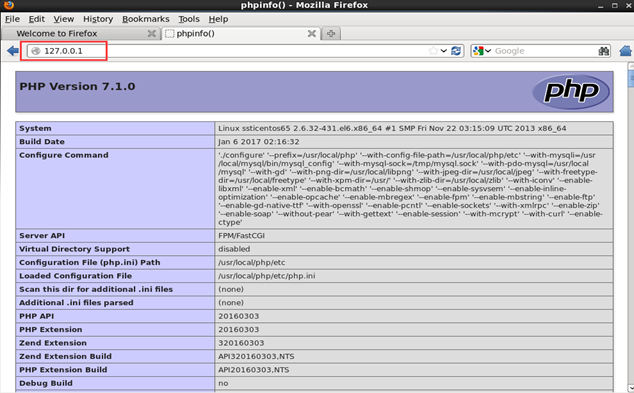Open the Bookmarks menu
The width and height of the screenshot is (634, 393).
146,19
